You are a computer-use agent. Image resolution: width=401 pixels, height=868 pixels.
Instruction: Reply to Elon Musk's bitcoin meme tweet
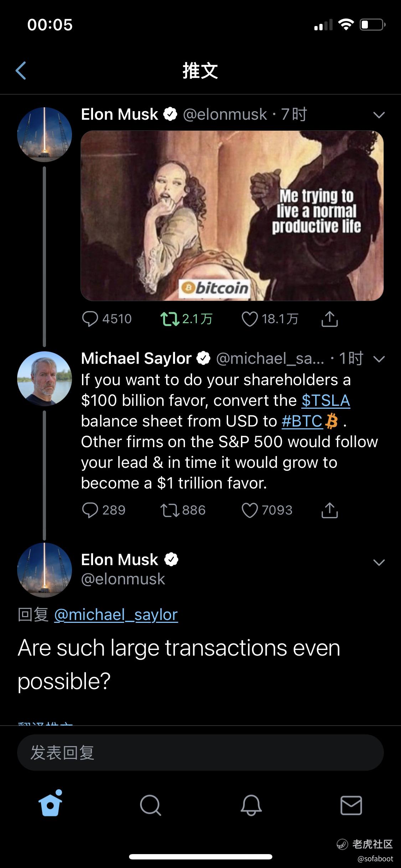click(90, 319)
